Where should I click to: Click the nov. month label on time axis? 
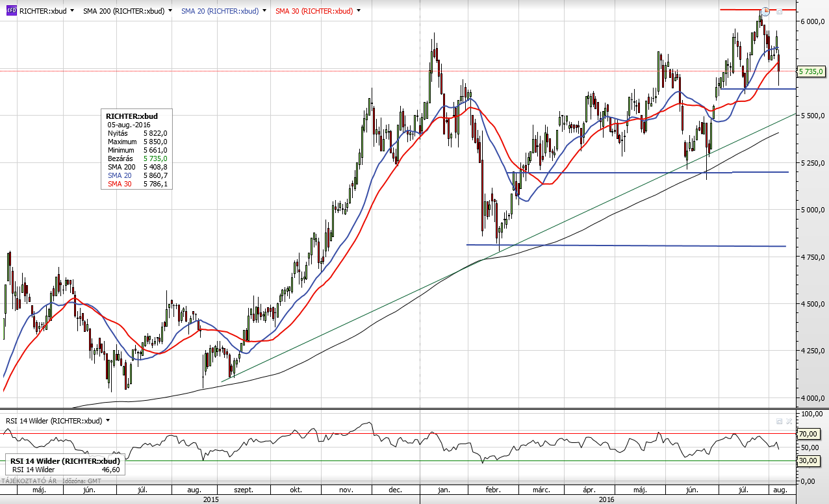pos(346,490)
